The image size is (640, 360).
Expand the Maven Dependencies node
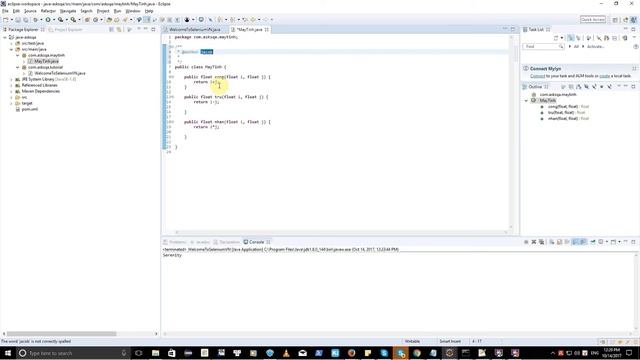11,91
